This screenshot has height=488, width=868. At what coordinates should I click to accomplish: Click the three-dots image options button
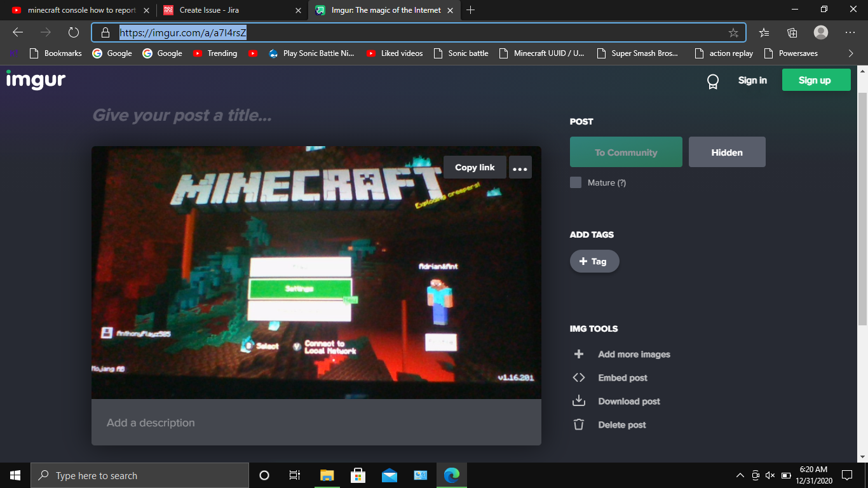520,168
